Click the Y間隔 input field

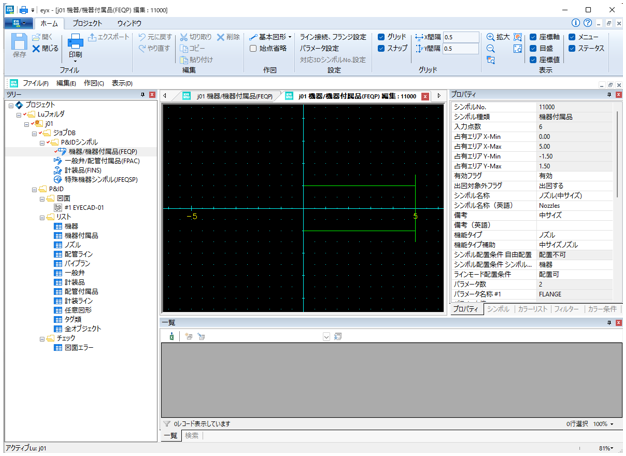[x=461, y=48]
